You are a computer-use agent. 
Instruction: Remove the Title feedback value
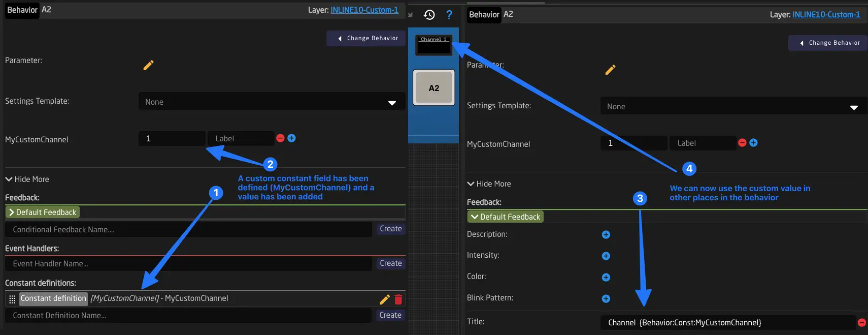pyautogui.click(x=861, y=322)
